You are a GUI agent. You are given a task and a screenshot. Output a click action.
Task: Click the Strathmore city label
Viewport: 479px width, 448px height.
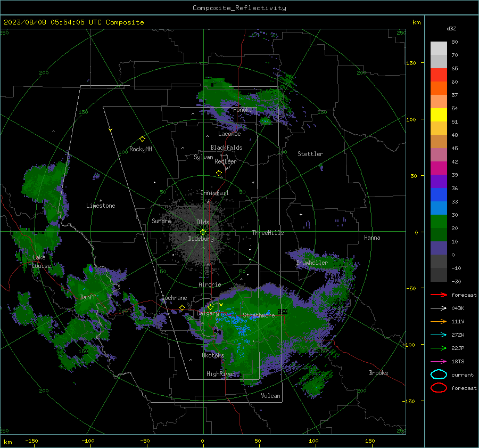pyautogui.click(x=259, y=315)
